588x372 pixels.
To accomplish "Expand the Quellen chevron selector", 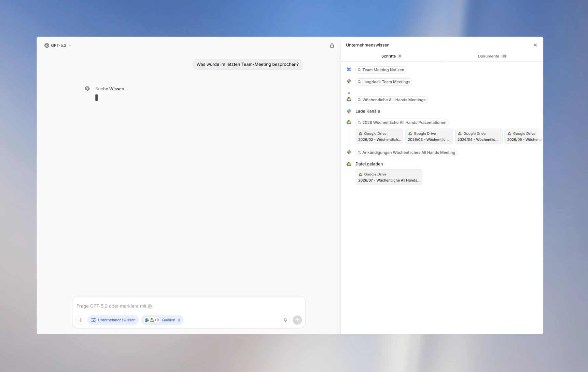I will click(x=179, y=320).
